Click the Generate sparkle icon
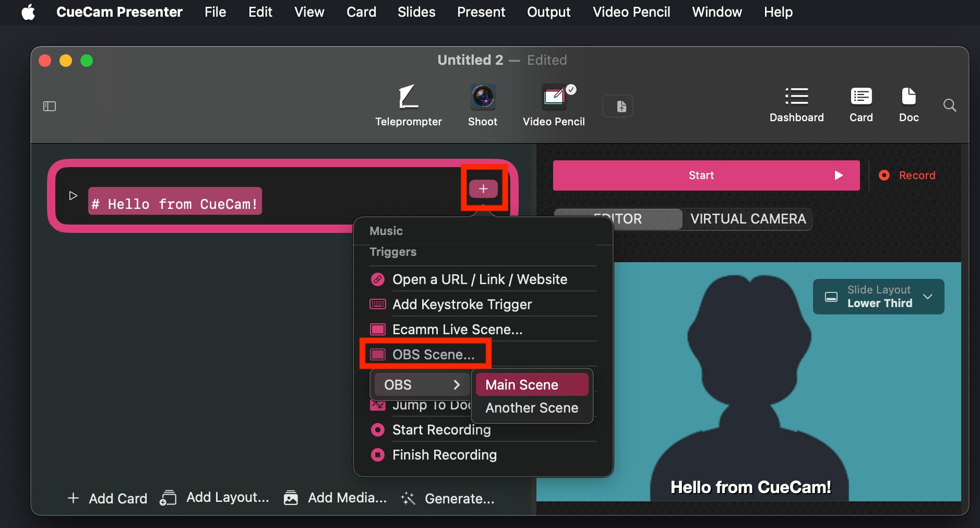The width and height of the screenshot is (980, 528). 408,499
